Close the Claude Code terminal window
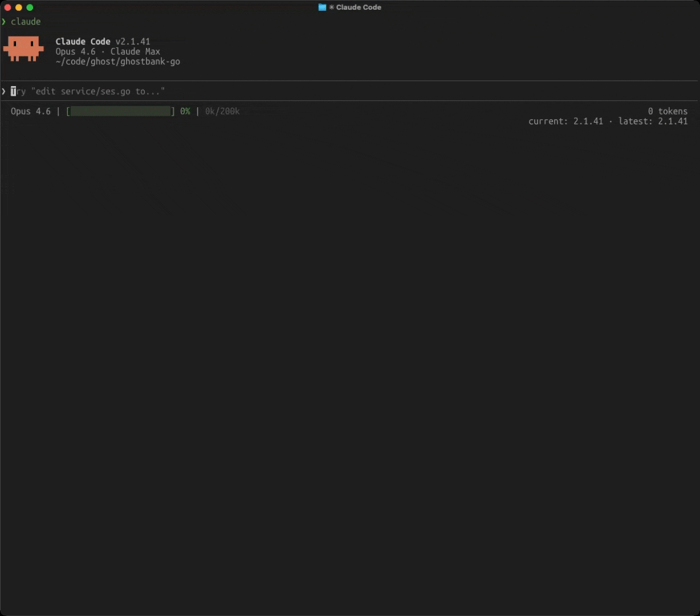The height and width of the screenshot is (616, 700). [x=7, y=7]
